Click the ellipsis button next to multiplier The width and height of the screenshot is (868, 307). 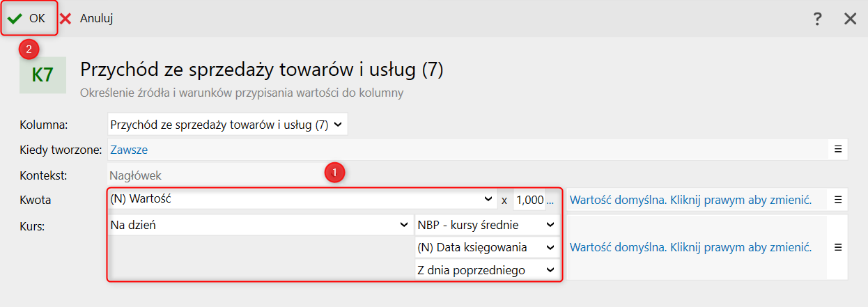coord(550,200)
